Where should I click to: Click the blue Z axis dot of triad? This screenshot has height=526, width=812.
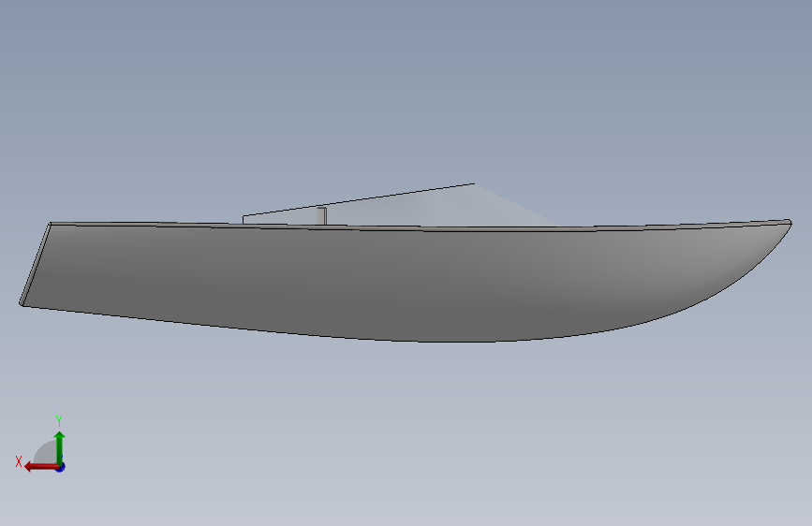(61, 467)
